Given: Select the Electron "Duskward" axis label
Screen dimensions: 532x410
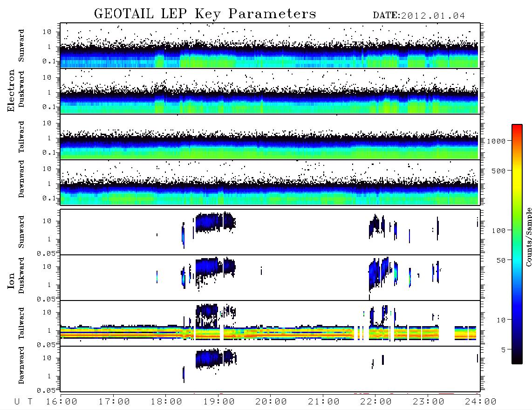Looking at the screenshot, I should click(x=21, y=89).
